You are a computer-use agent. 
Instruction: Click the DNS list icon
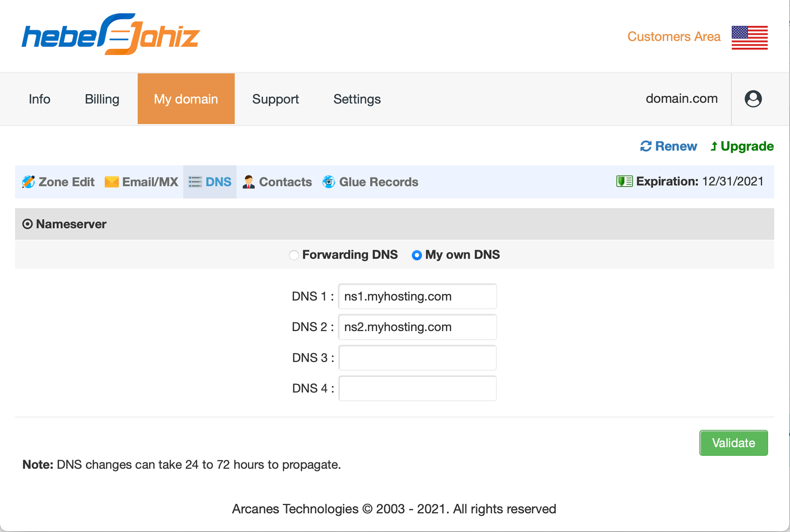coord(195,182)
